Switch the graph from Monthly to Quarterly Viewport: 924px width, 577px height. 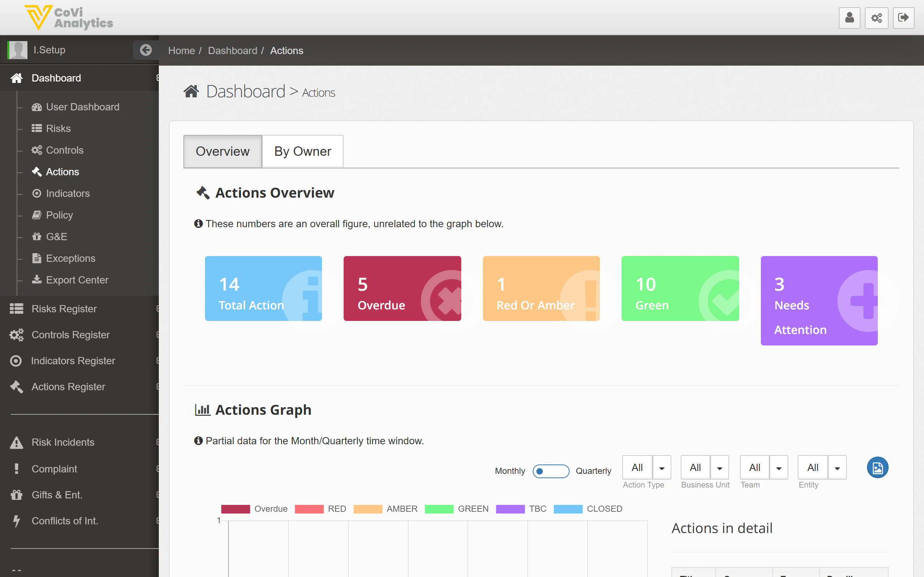[551, 471]
